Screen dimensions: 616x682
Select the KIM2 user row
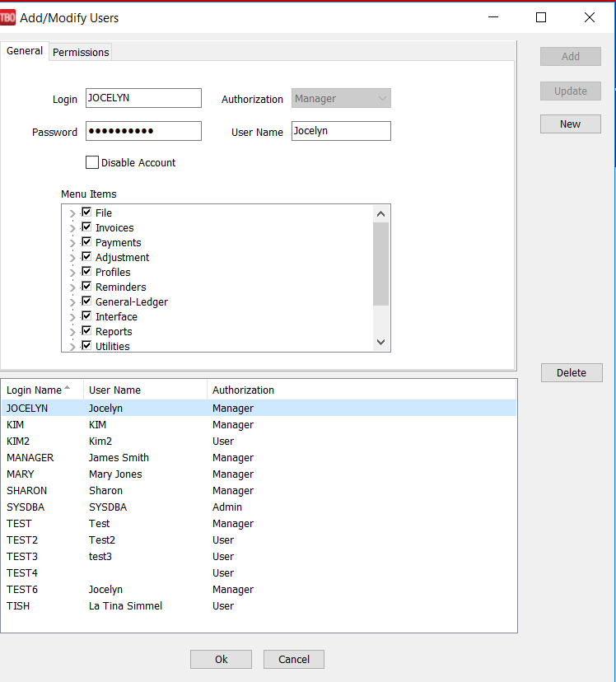click(x=259, y=441)
